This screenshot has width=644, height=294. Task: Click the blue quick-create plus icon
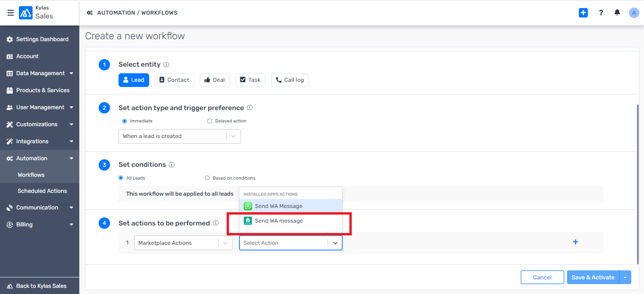tap(583, 13)
